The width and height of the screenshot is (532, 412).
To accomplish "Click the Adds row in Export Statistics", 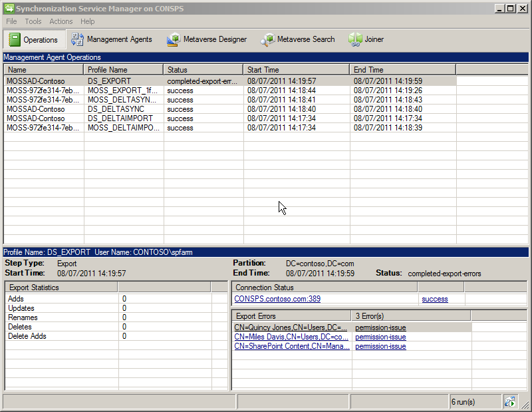I will [116, 299].
